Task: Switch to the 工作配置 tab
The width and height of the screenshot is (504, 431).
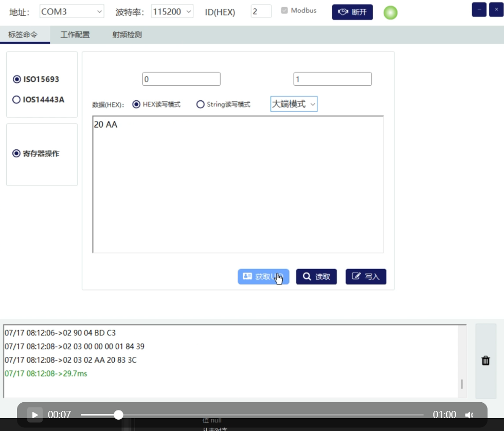Action: (x=75, y=34)
